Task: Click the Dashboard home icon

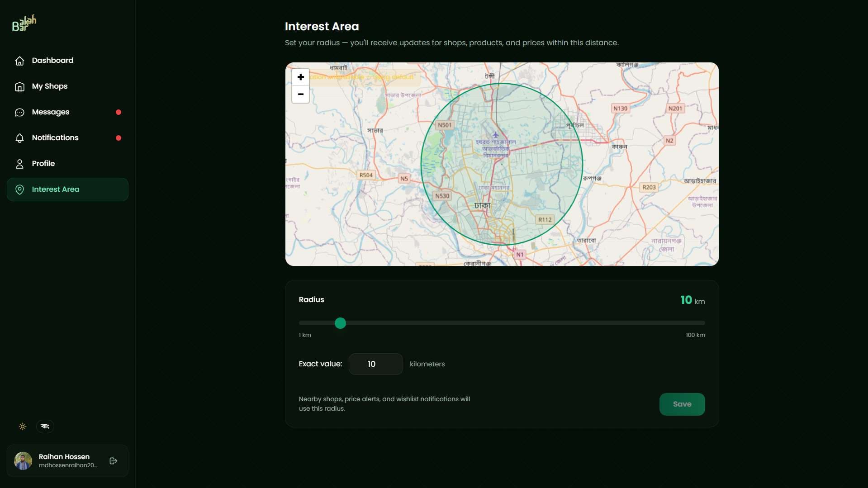Action: pos(19,61)
